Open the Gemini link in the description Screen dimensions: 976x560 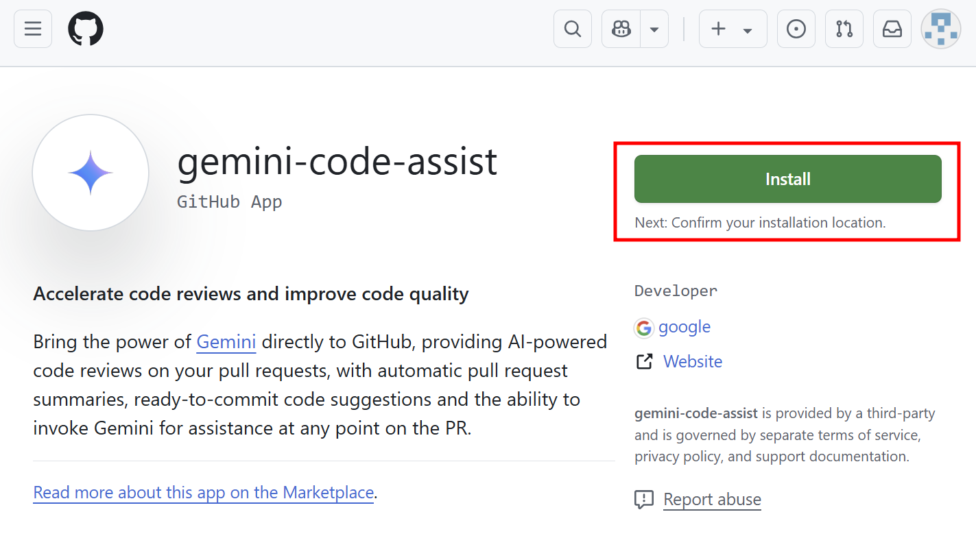point(226,341)
